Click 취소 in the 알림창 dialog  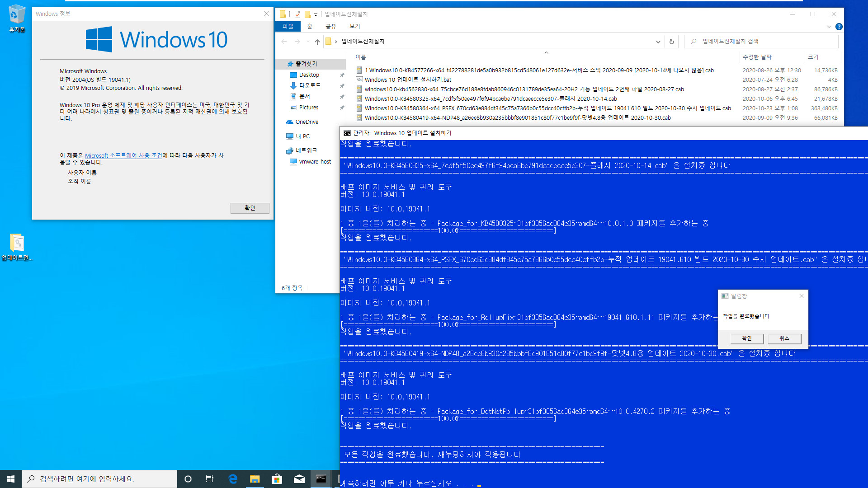(784, 338)
